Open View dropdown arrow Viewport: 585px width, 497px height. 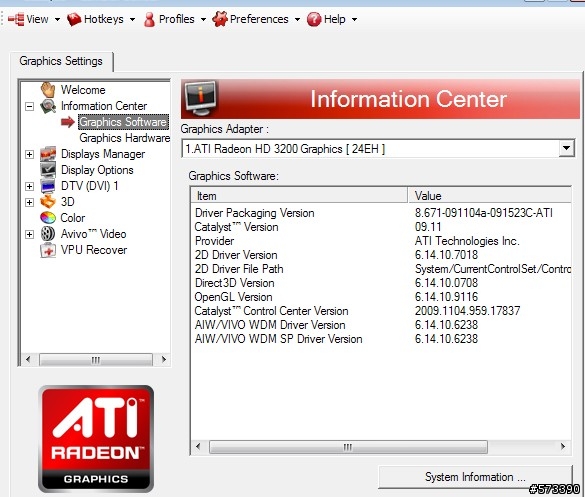click(x=57, y=19)
